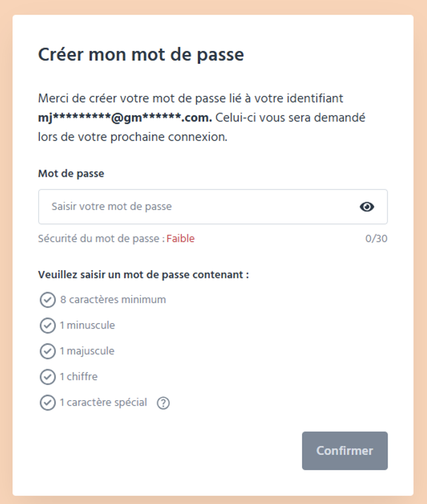
Task: Click the "1 minuscule" requirement text
Action: click(x=87, y=325)
